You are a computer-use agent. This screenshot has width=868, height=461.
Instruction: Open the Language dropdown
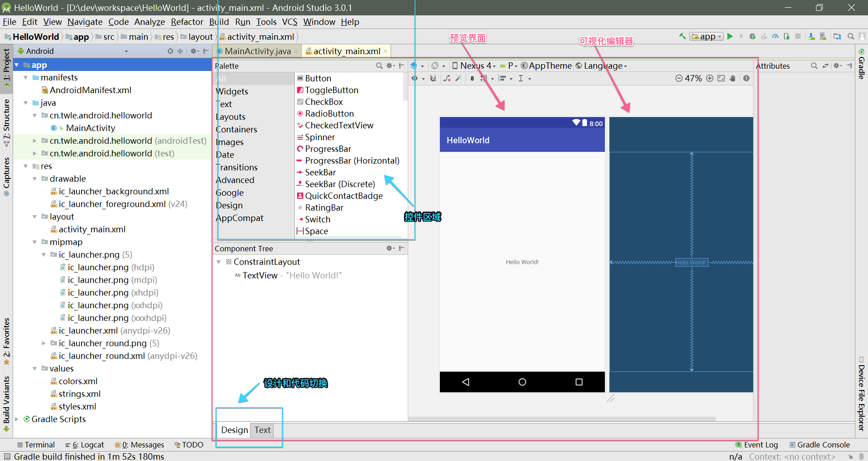601,66
